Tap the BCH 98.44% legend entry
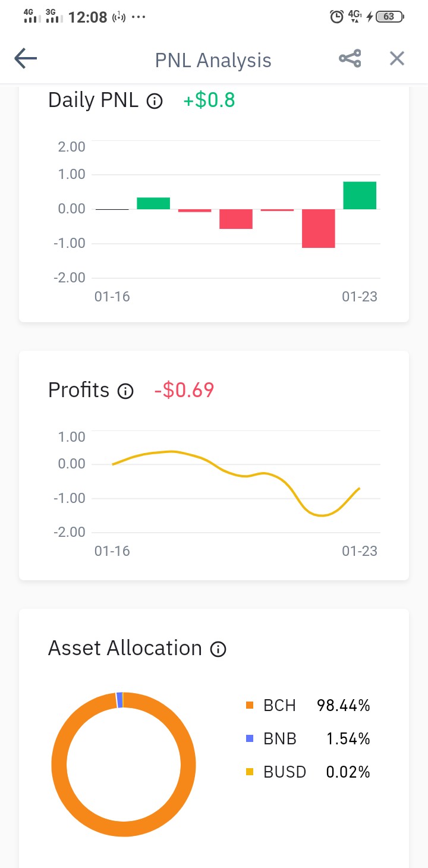 (308, 706)
